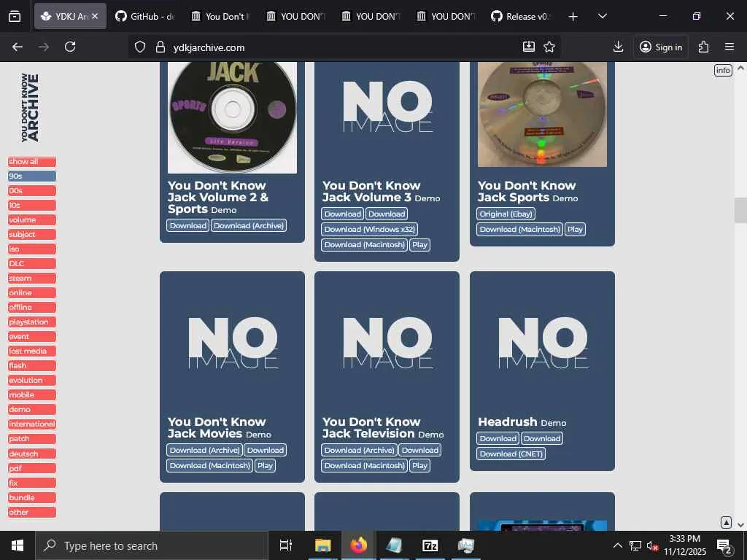Click muted volume tray icon

click(x=652, y=545)
